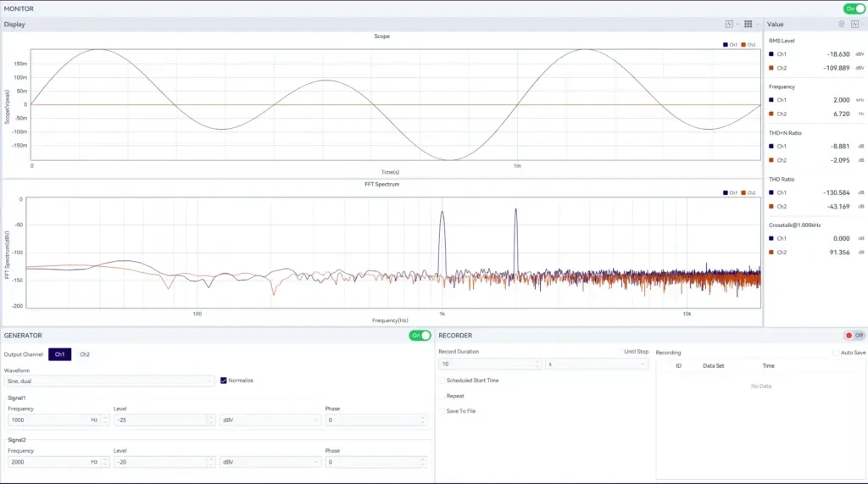Start recording with the Recorder toggle

coord(854,336)
